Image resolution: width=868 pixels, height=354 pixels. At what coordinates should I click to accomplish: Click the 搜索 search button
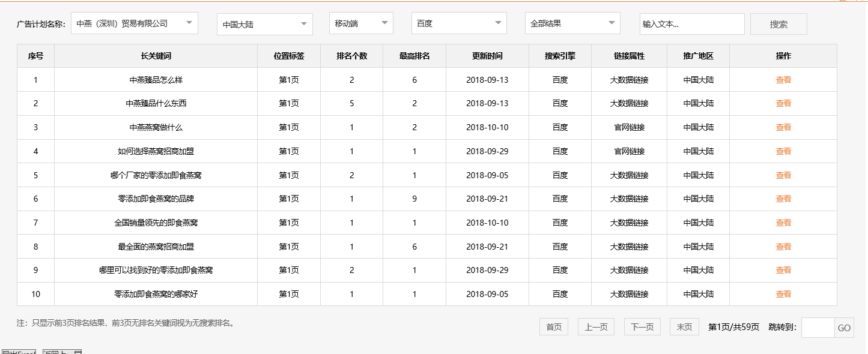point(778,23)
